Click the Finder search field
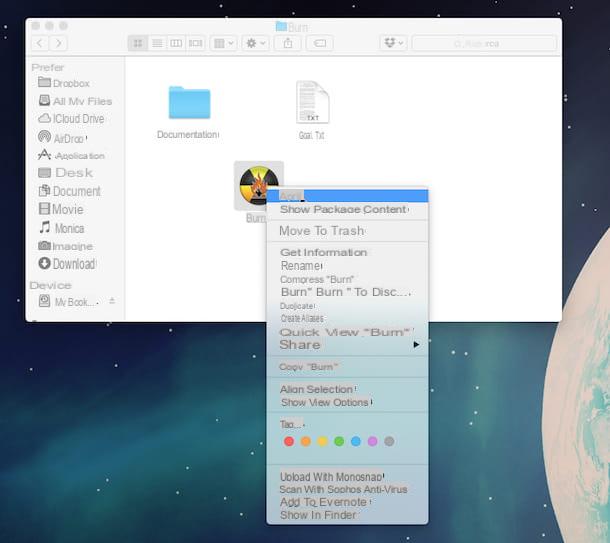The height and width of the screenshot is (543, 610). (484, 44)
